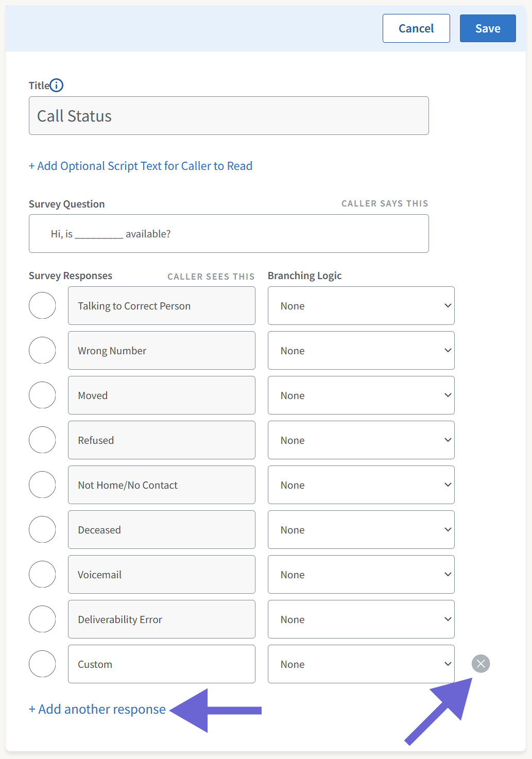Edit the Custom response text field
532x759 pixels.
[161, 664]
